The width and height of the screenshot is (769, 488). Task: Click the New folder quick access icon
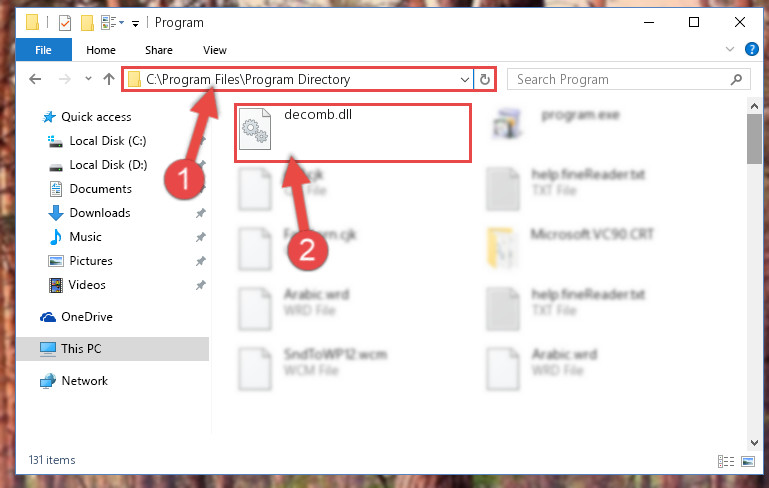87,23
